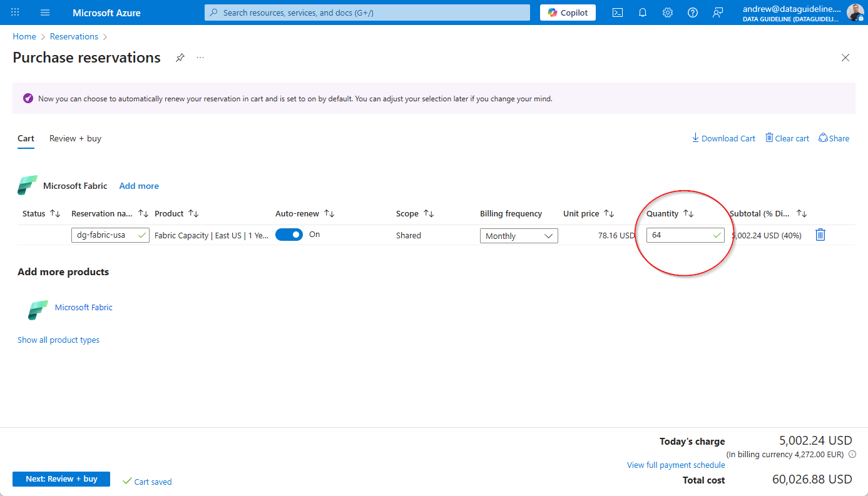Open portal settings gear
868x496 pixels.
point(668,13)
